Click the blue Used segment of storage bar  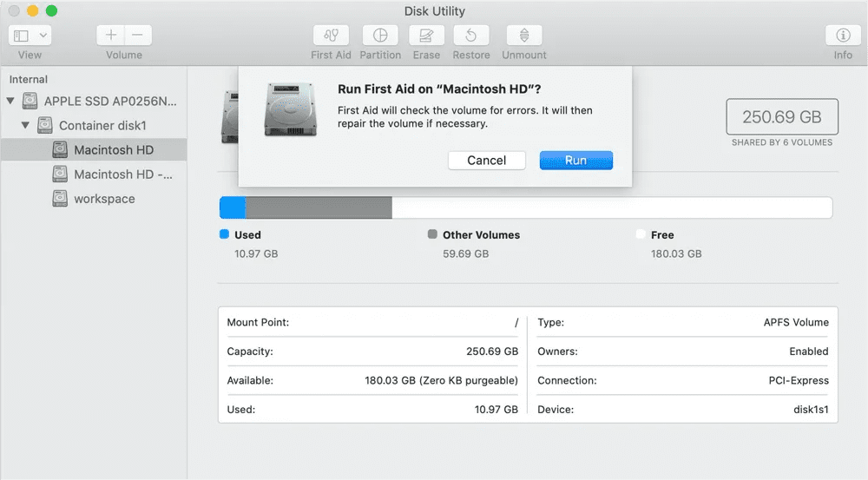tap(232, 207)
